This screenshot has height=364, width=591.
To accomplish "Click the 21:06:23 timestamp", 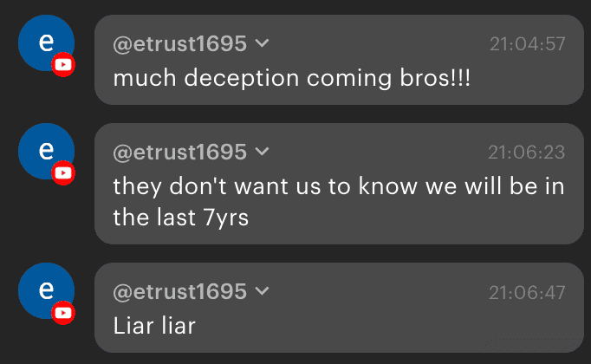I will [x=526, y=153].
